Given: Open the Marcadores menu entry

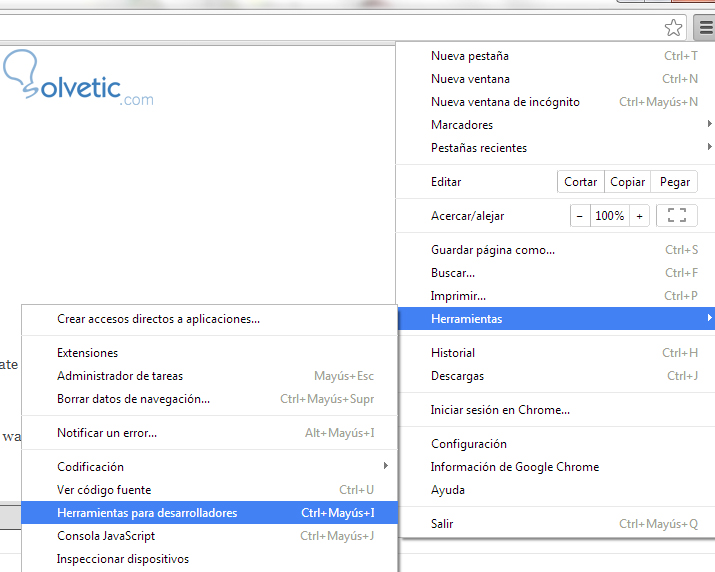Looking at the screenshot, I should [556, 125].
